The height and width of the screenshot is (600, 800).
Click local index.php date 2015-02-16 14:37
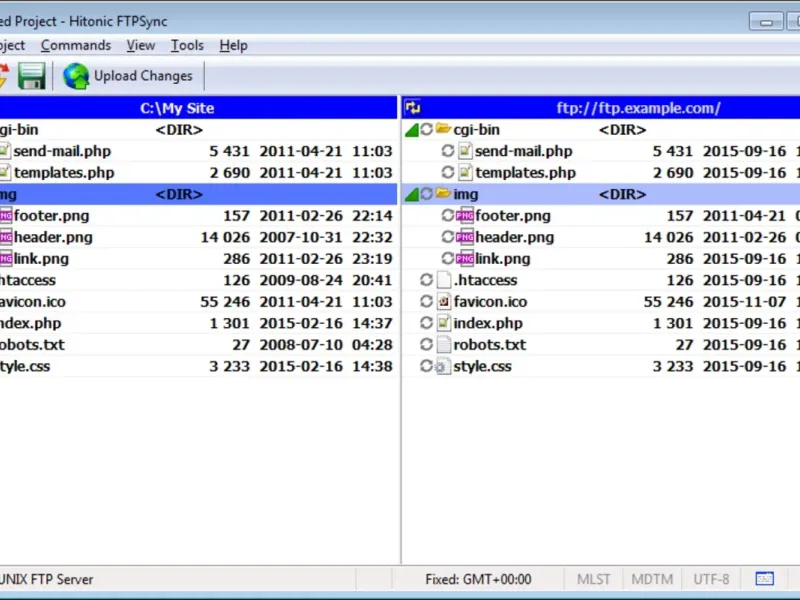(326, 323)
